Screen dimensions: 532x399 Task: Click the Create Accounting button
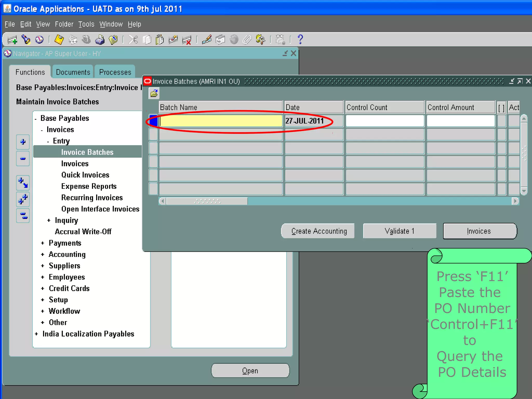point(319,231)
